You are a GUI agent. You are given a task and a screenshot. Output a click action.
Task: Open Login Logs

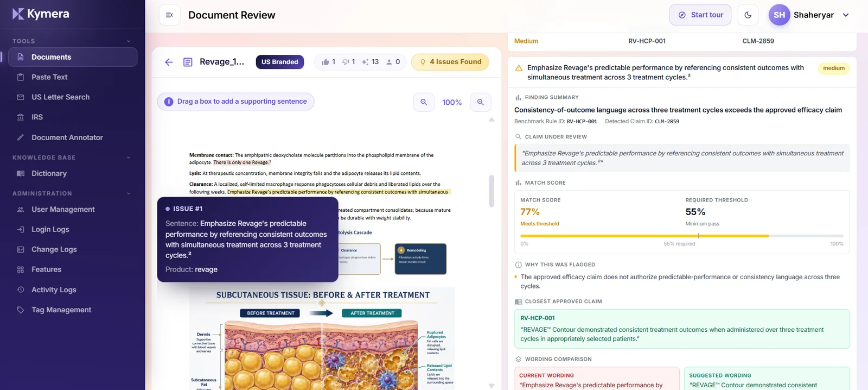(73, 229)
